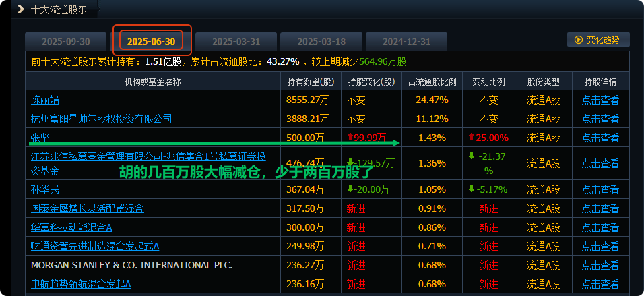Select the 2025-06-30 tab

tap(151, 42)
